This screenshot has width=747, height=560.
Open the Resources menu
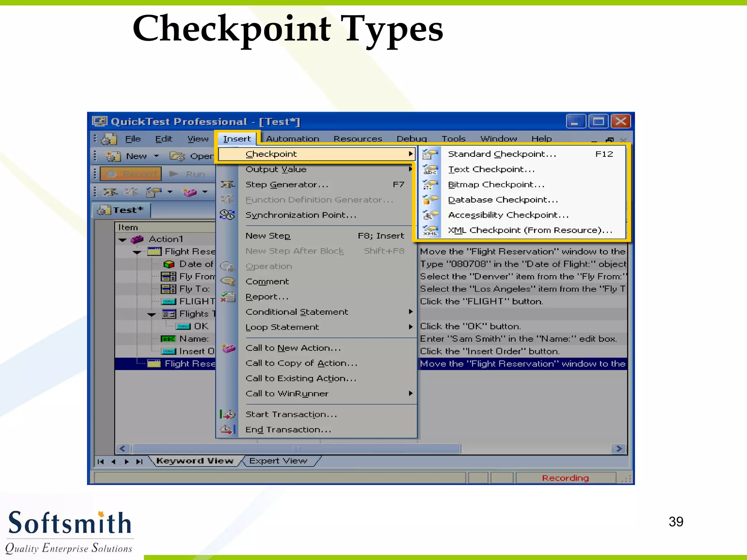click(358, 139)
